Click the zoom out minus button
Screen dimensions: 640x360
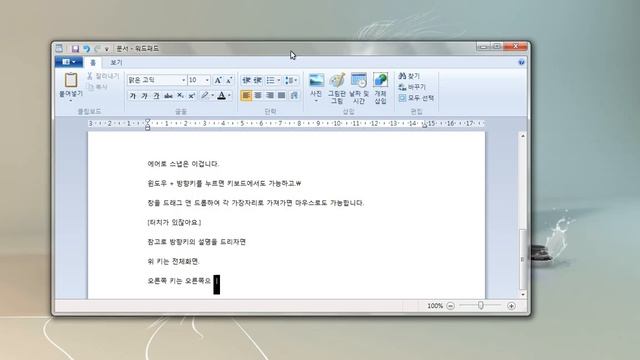point(450,306)
